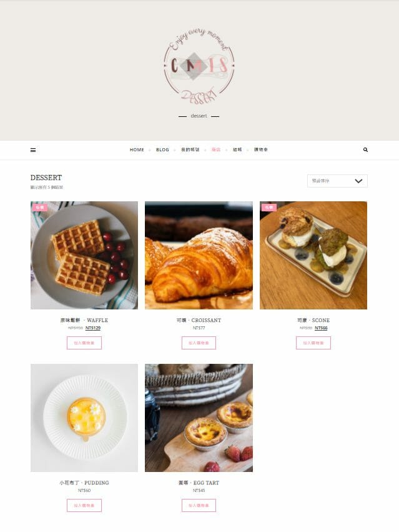
Task: Add the Waffle to cart
Action: (84, 343)
